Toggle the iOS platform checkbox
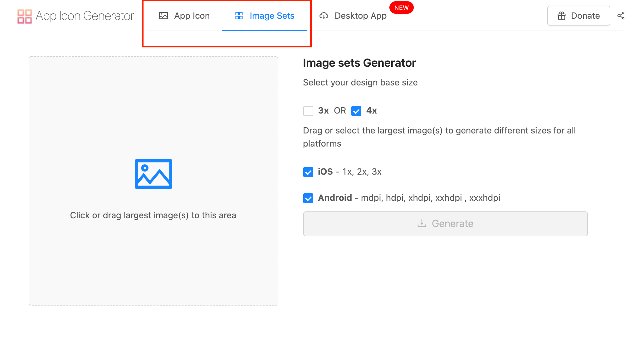Screen dimensions: 644x343 (x=308, y=172)
